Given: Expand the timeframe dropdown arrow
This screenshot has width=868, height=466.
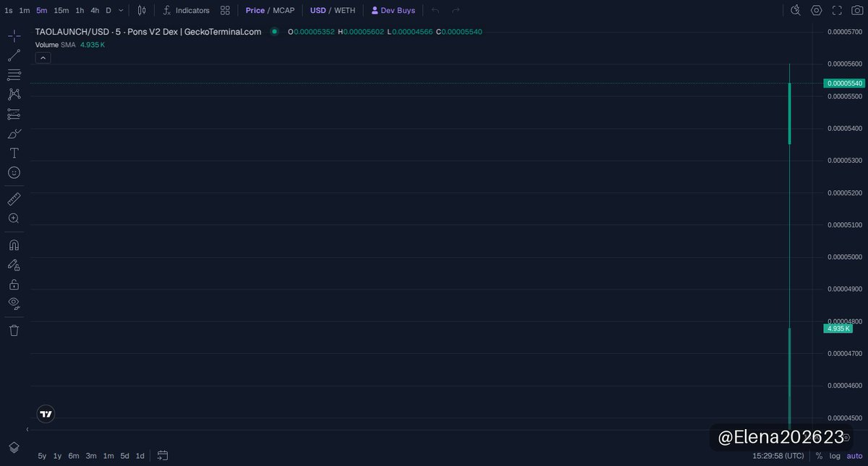Looking at the screenshot, I should coord(121,10).
